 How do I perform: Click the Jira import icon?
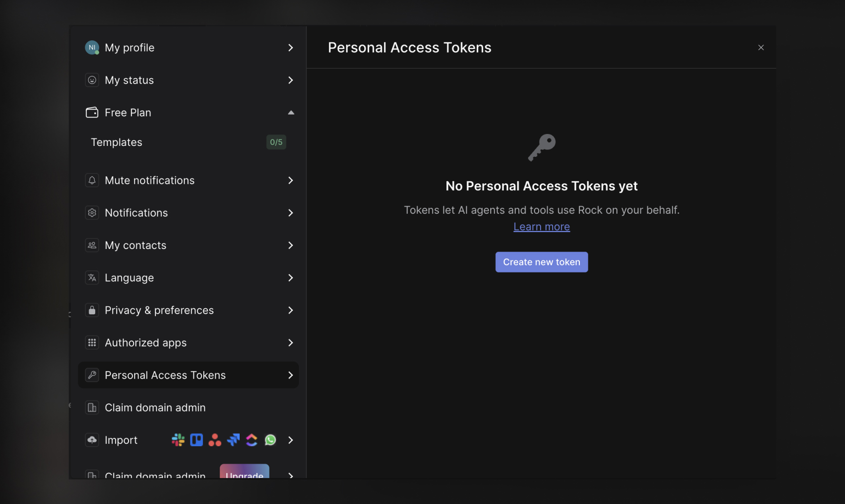(233, 440)
